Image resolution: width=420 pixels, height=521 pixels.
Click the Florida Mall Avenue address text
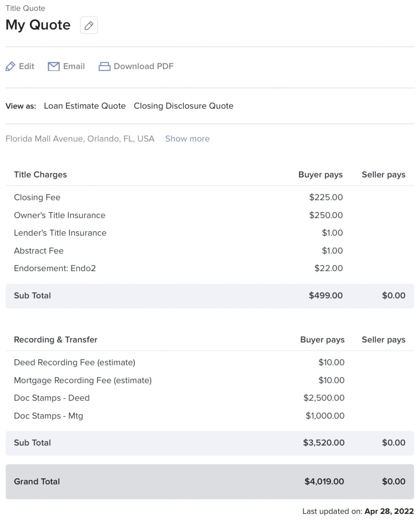point(80,139)
